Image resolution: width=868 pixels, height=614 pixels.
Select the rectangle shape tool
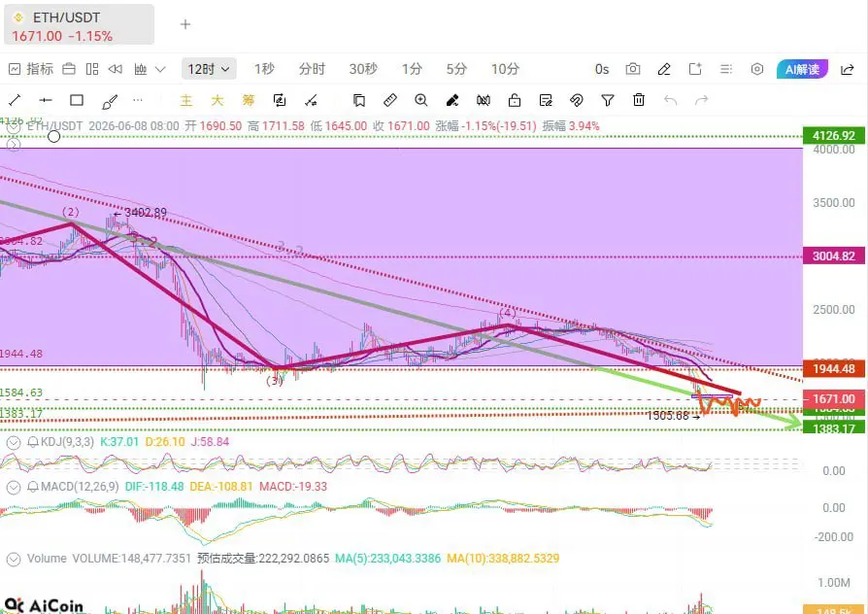[77, 100]
